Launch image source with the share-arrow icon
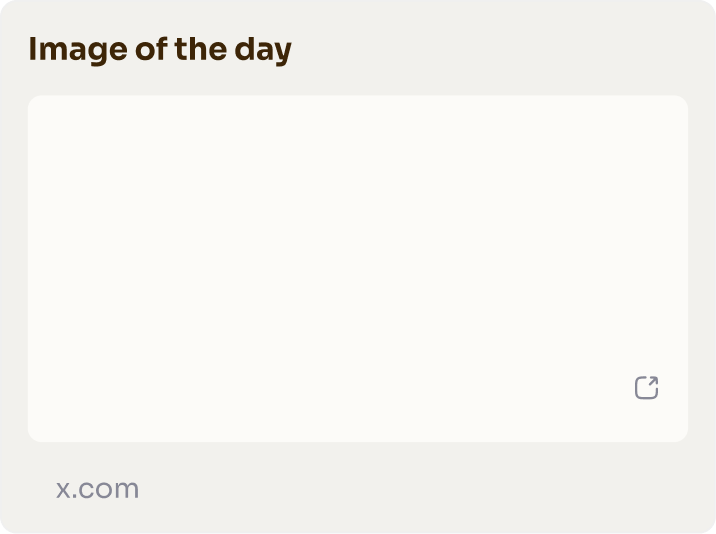The height and width of the screenshot is (534, 716). (x=646, y=387)
